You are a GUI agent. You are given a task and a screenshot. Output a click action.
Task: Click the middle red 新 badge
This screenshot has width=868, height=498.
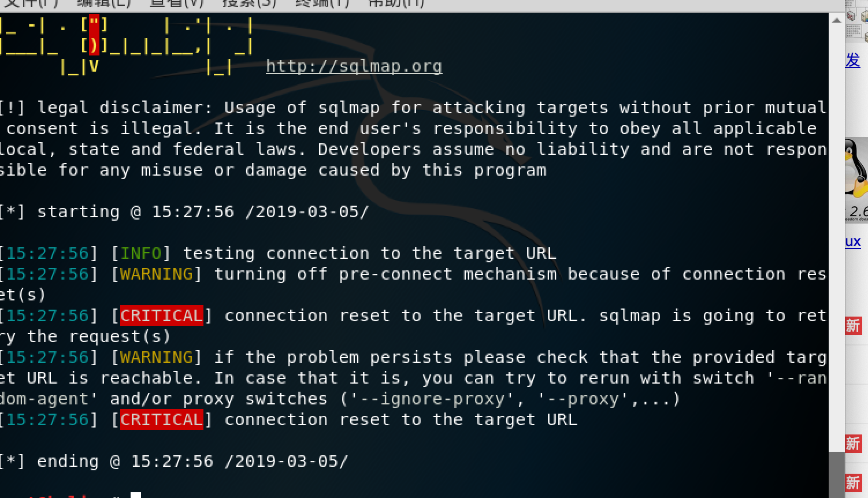point(853,444)
